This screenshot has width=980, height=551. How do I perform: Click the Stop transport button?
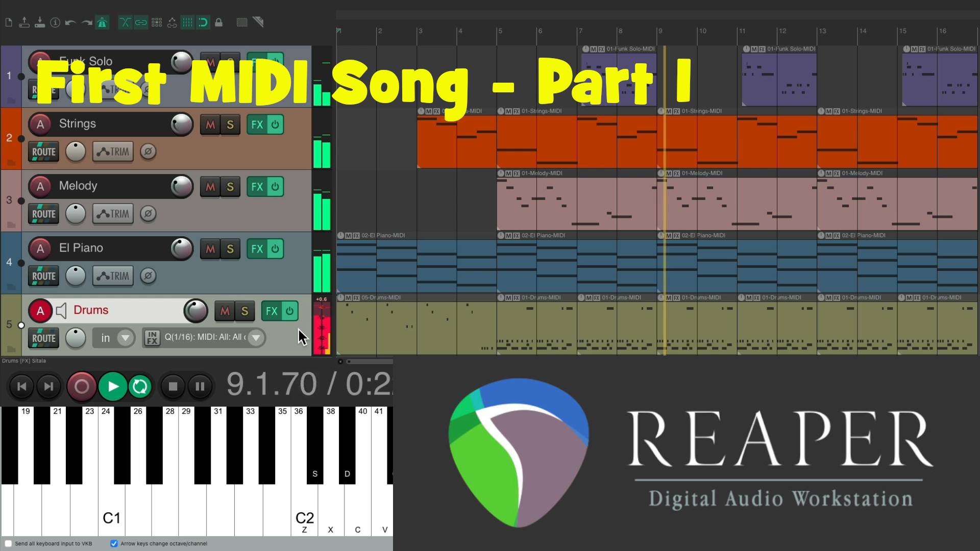coord(173,387)
